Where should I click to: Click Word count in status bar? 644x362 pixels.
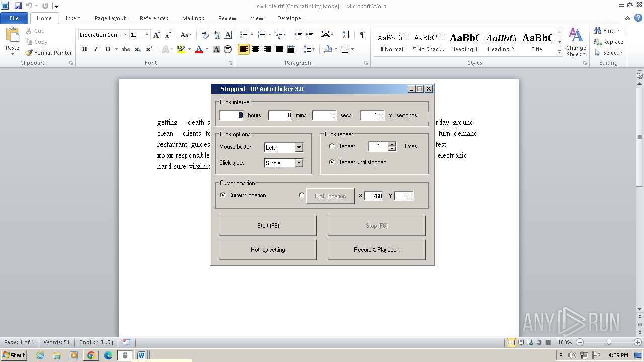click(57, 342)
